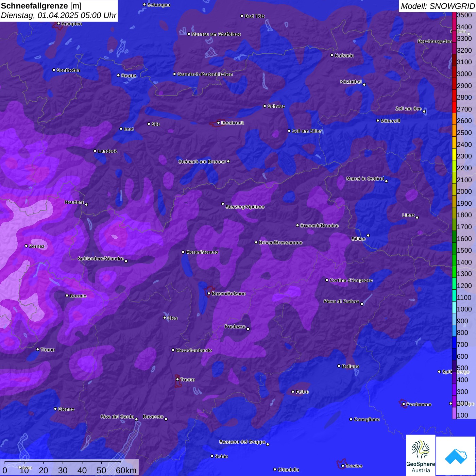Click the Mittersill label
Image resolution: width=476 pixels, height=476 pixels.
pyautogui.click(x=390, y=121)
